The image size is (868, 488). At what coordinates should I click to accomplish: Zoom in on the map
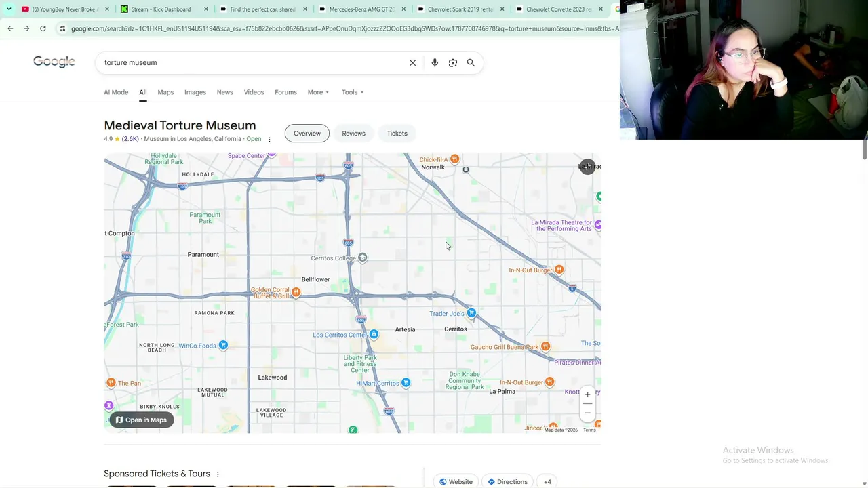pos(587,394)
